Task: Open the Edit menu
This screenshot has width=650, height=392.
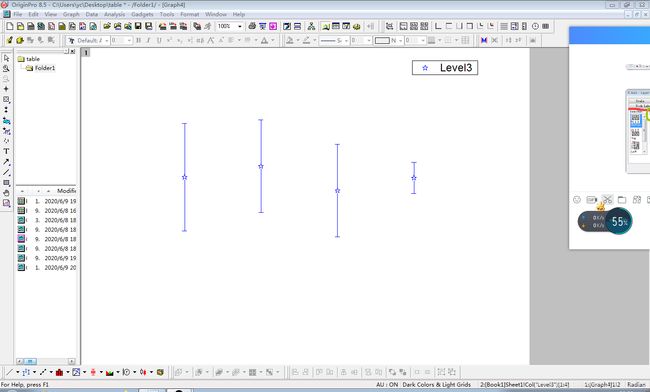Action: 33,14
